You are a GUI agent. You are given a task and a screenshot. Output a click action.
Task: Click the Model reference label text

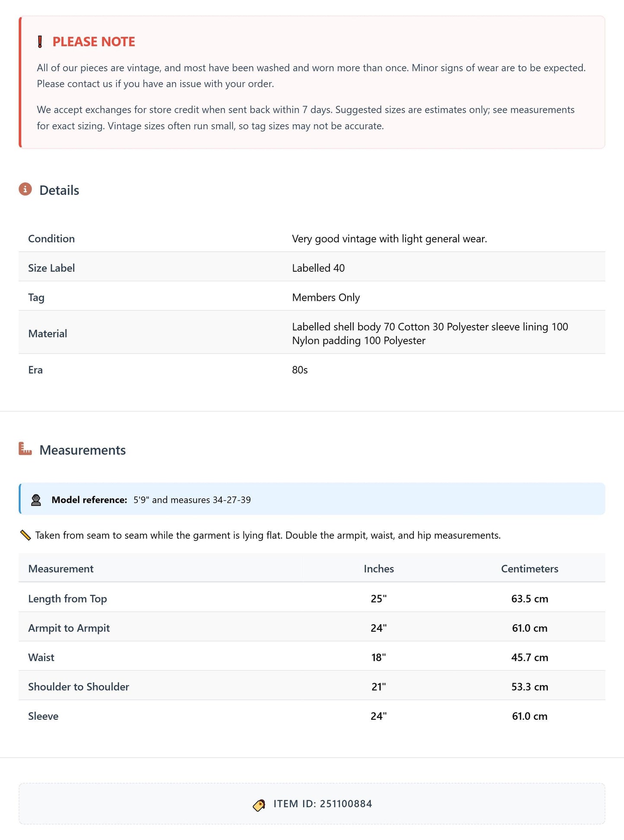tap(89, 500)
